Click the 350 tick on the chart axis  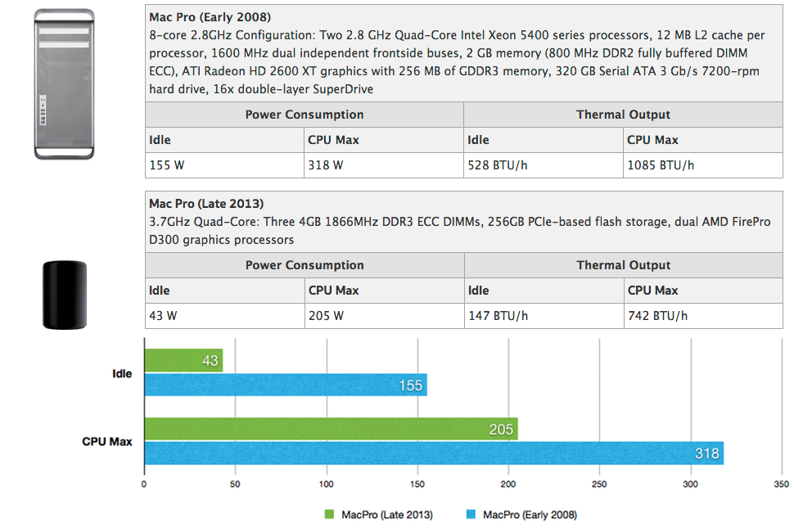(781, 484)
